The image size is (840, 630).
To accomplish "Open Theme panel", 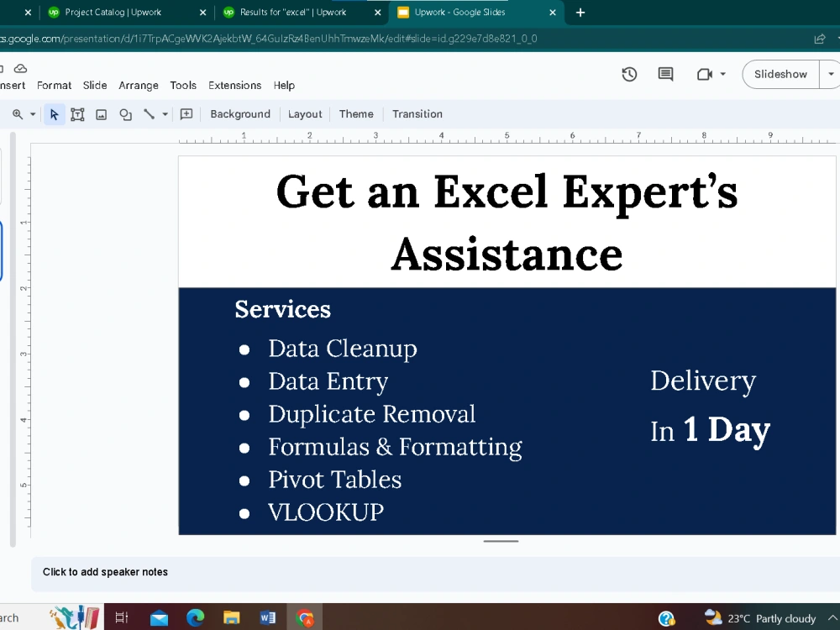I will (356, 114).
